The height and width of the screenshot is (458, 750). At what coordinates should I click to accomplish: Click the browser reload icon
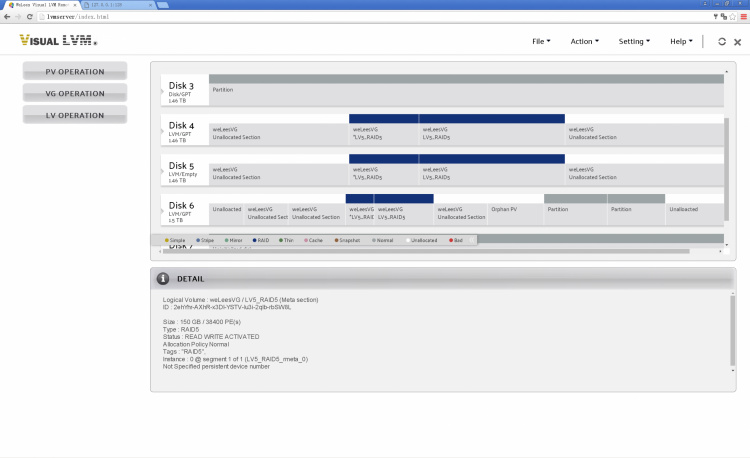35,17
